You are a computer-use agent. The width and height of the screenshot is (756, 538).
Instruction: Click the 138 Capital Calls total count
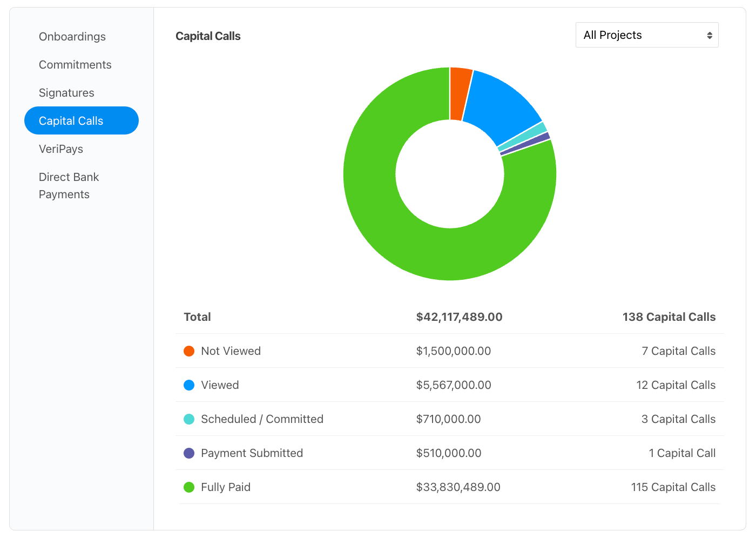tap(669, 317)
